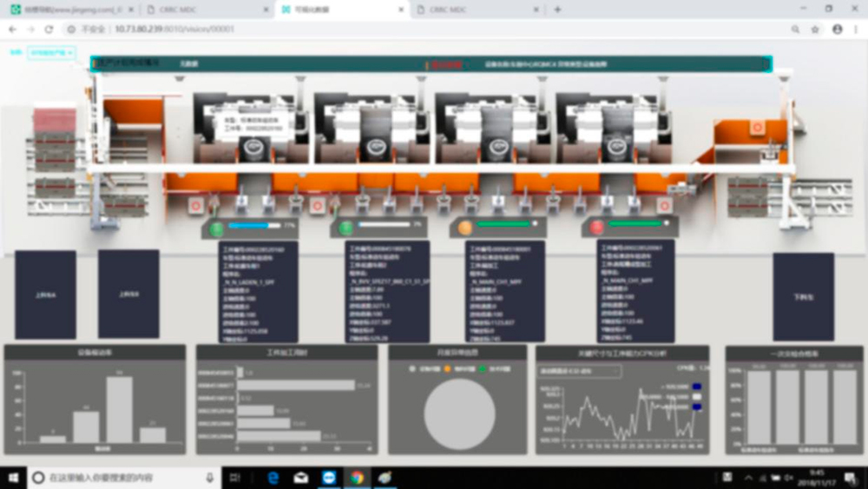The image size is (868, 489).
Task: Open Microsoft Edge from the taskbar
Action: (273, 477)
